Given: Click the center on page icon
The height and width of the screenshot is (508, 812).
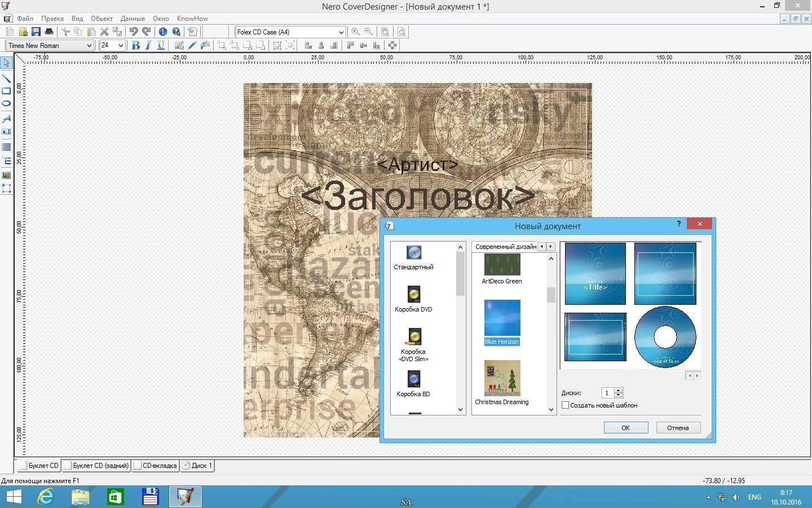Looking at the screenshot, I should pyautogui.click(x=393, y=45).
